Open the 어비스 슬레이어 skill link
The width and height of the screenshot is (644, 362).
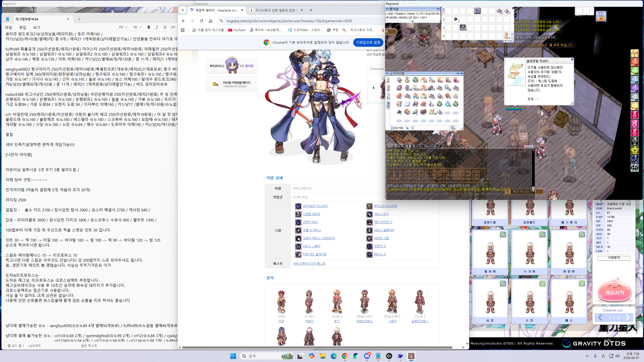[x=384, y=230]
